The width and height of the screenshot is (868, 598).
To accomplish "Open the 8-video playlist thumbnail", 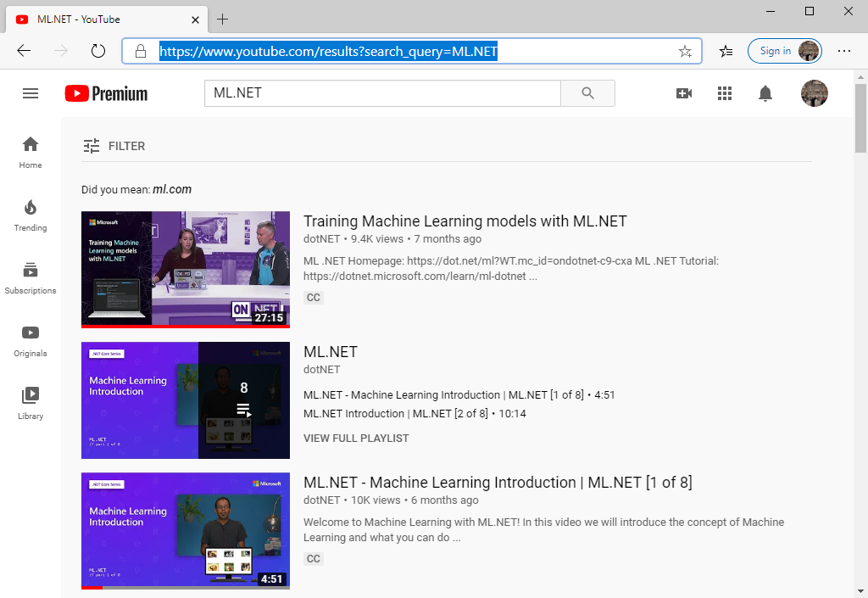I will [x=186, y=400].
